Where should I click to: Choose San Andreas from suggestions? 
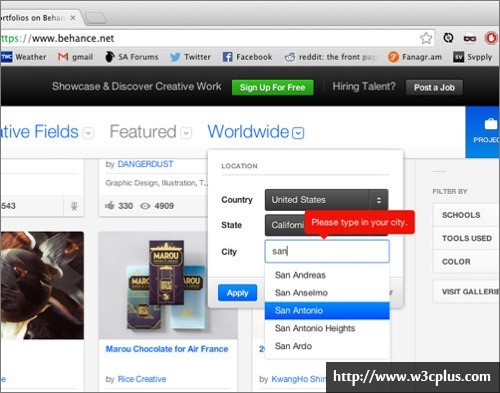tap(327, 275)
